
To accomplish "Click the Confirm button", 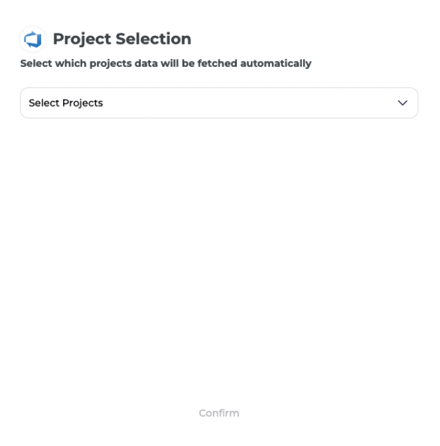I will (x=219, y=413).
